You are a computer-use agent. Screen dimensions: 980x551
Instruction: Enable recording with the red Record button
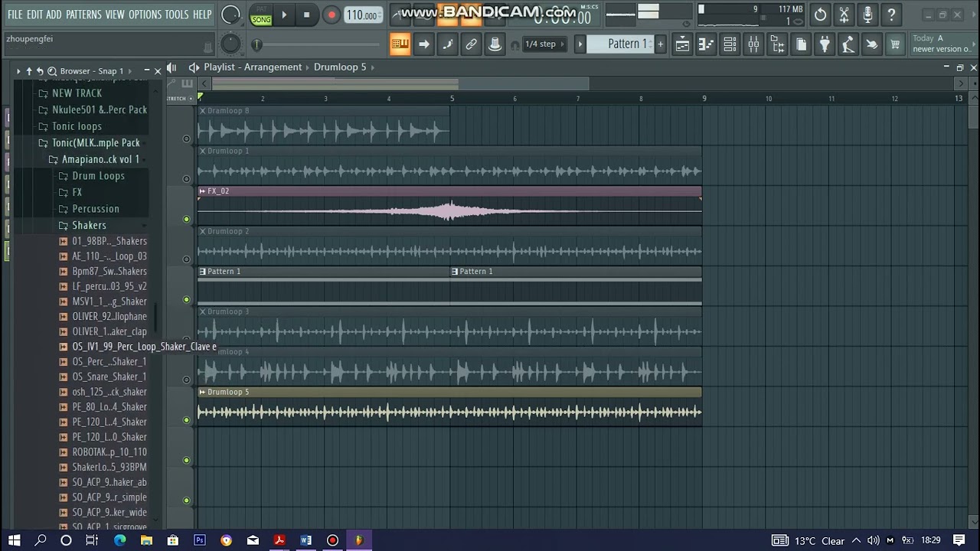tap(331, 15)
